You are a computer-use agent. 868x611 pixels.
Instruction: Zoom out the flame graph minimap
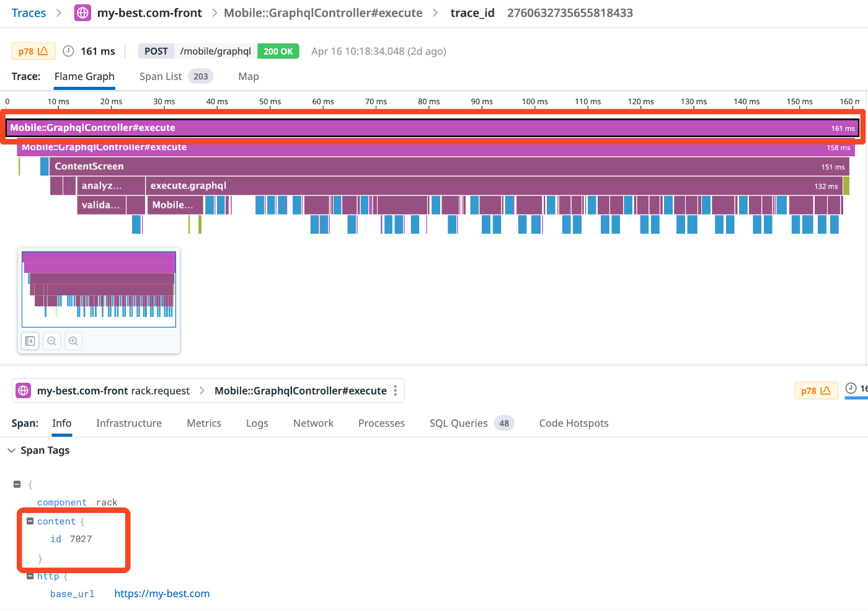point(52,341)
